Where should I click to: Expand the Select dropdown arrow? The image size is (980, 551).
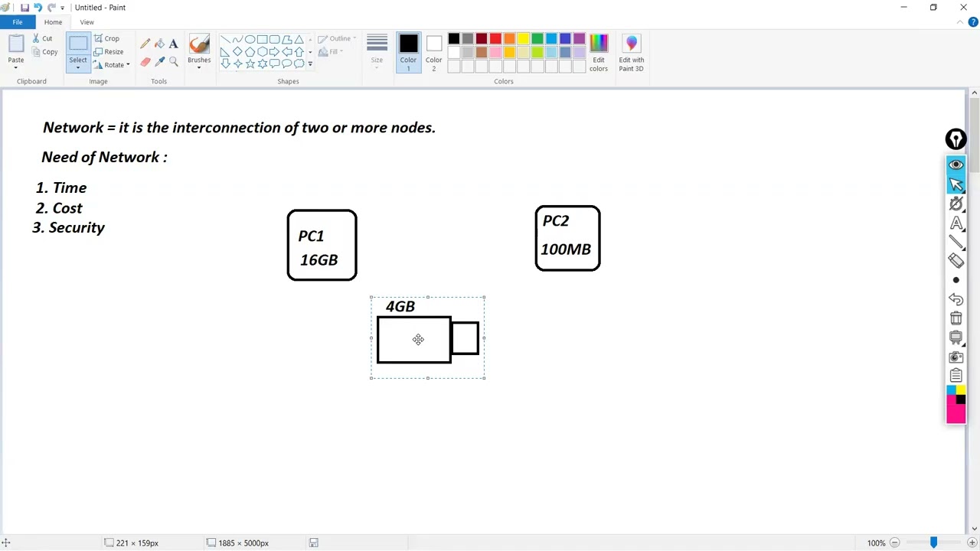pyautogui.click(x=78, y=68)
